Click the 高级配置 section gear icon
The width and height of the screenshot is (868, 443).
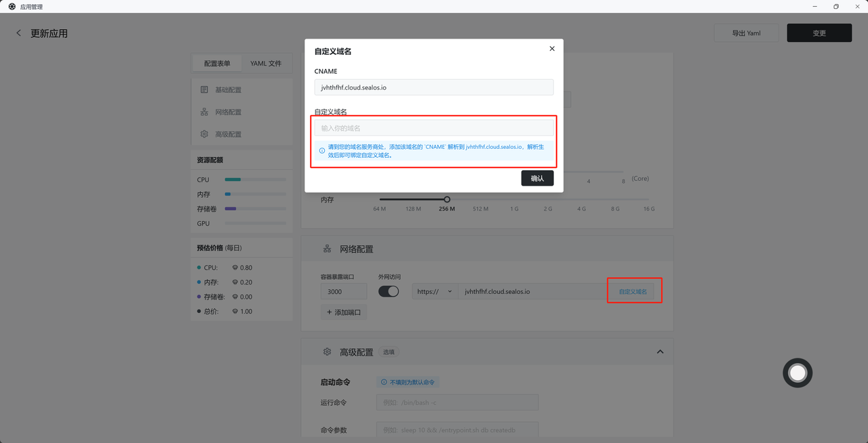[327, 352]
